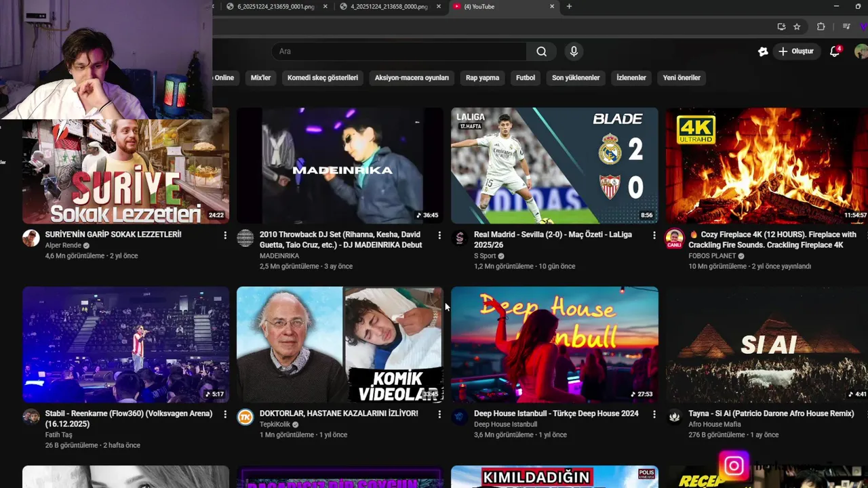Open MADEINRIKA channel avatar
This screenshot has height=488, width=868.
[x=245, y=238]
